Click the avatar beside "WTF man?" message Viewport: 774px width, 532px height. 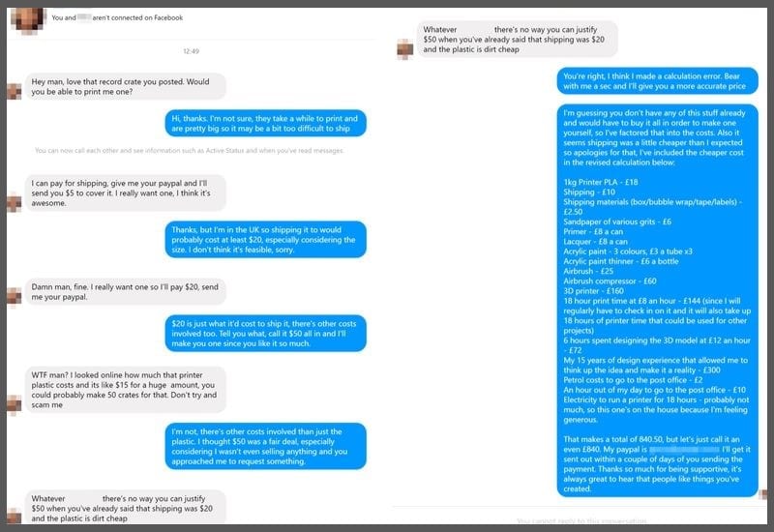click(15, 404)
